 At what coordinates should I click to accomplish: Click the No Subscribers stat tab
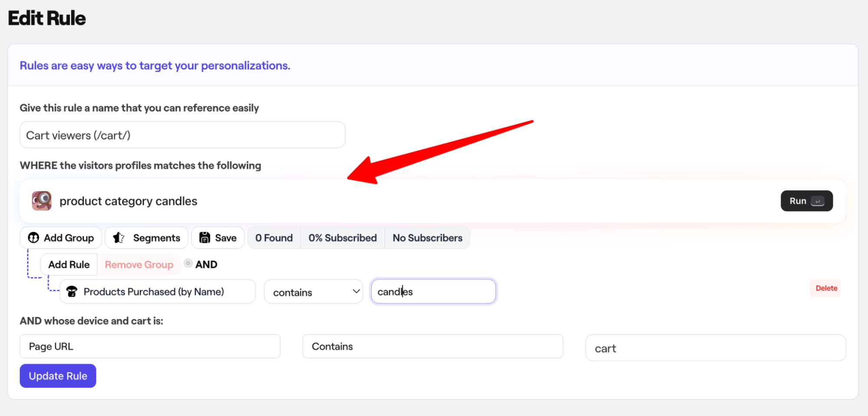click(427, 238)
